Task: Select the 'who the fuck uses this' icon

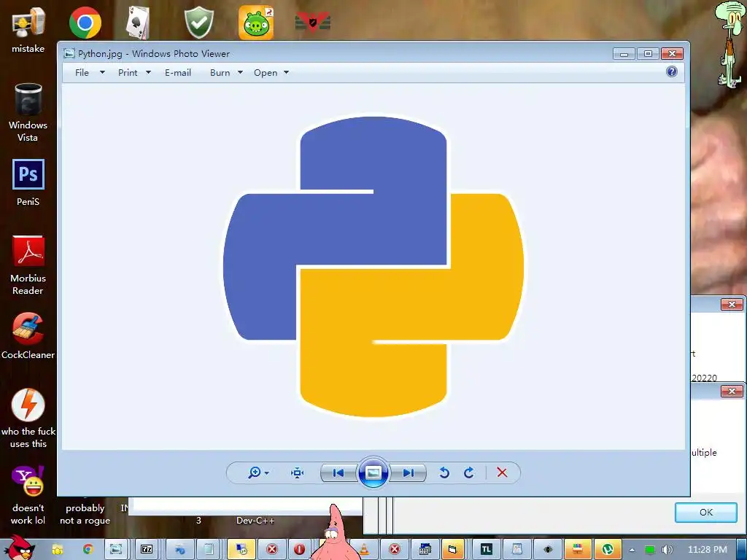Action: tap(28, 418)
